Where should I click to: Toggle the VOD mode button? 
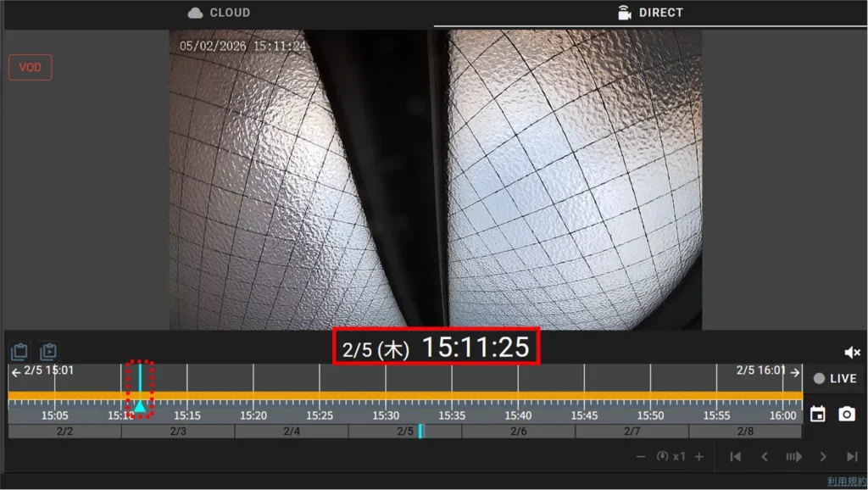click(31, 68)
